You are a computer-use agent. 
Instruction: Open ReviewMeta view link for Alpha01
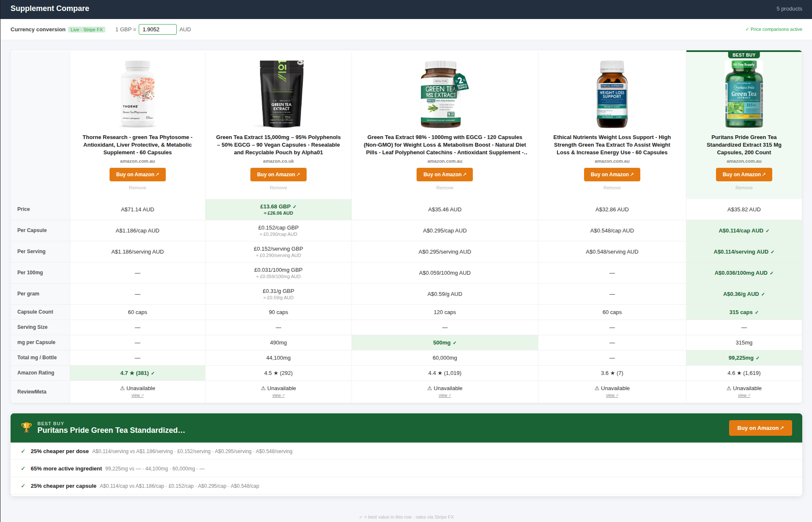(278, 396)
